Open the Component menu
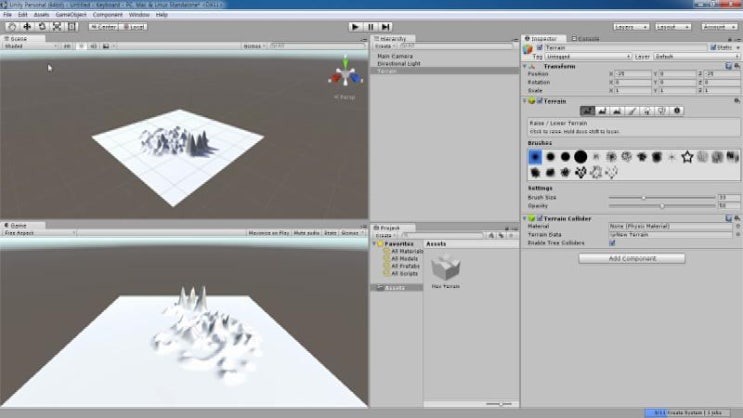 pyautogui.click(x=108, y=15)
